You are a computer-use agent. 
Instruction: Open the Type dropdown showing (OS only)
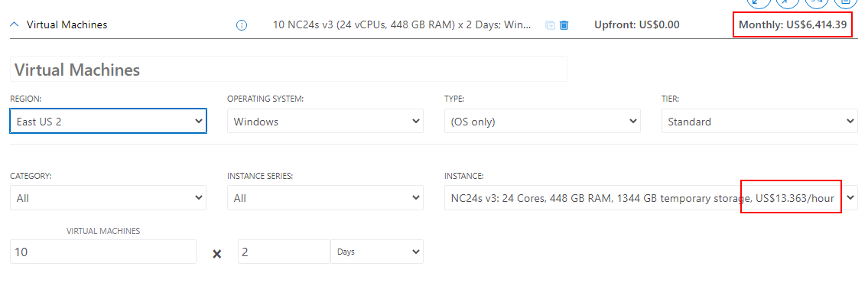(x=542, y=121)
